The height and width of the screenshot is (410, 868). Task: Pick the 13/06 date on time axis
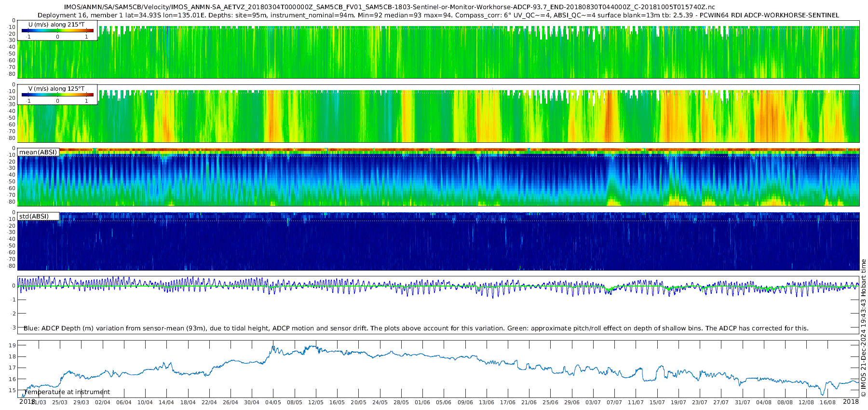pyautogui.click(x=487, y=402)
